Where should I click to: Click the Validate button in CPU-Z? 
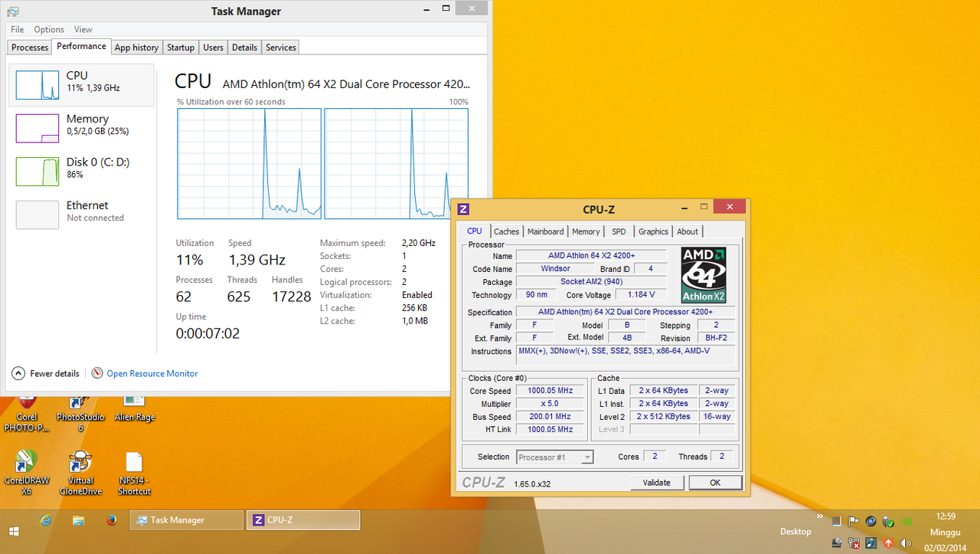pyautogui.click(x=657, y=483)
